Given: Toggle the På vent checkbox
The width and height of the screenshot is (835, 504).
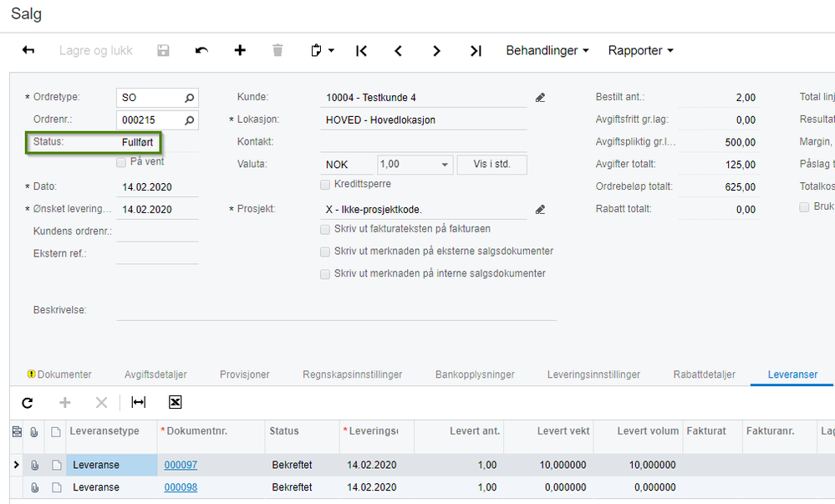Looking at the screenshot, I should pos(121,162).
